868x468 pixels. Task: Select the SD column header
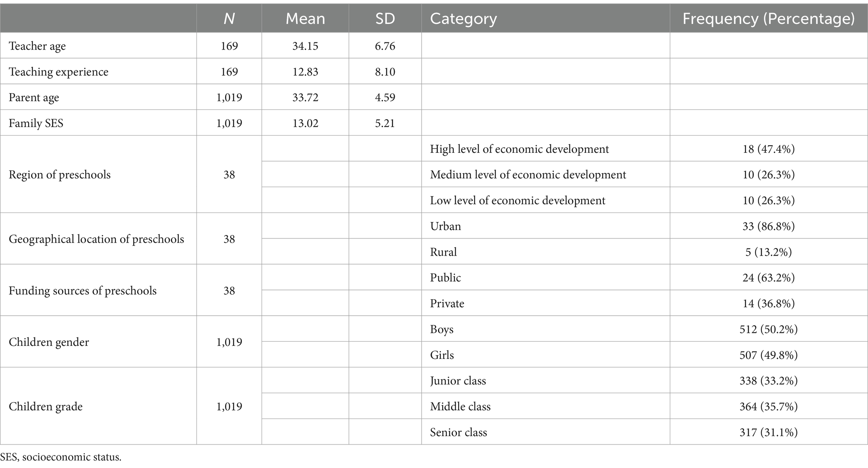click(x=385, y=18)
